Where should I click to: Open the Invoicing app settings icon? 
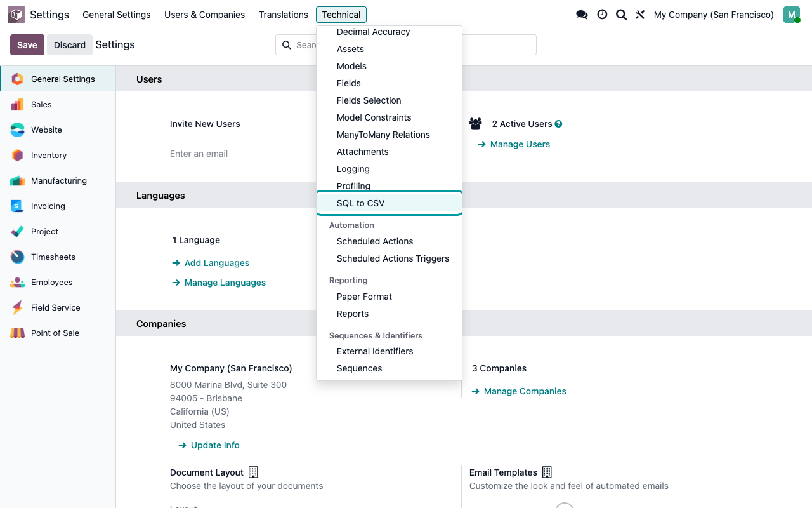click(18, 206)
